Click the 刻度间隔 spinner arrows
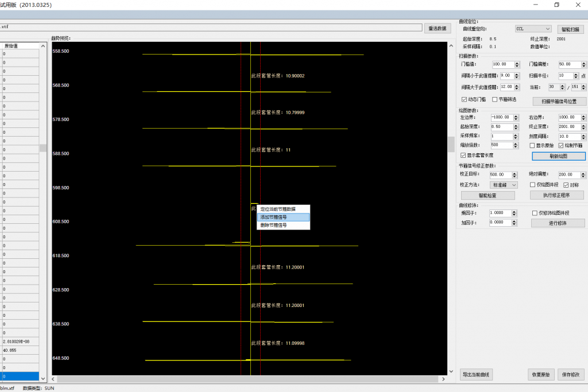Screen dimensions: 588x392 click(x=583, y=137)
